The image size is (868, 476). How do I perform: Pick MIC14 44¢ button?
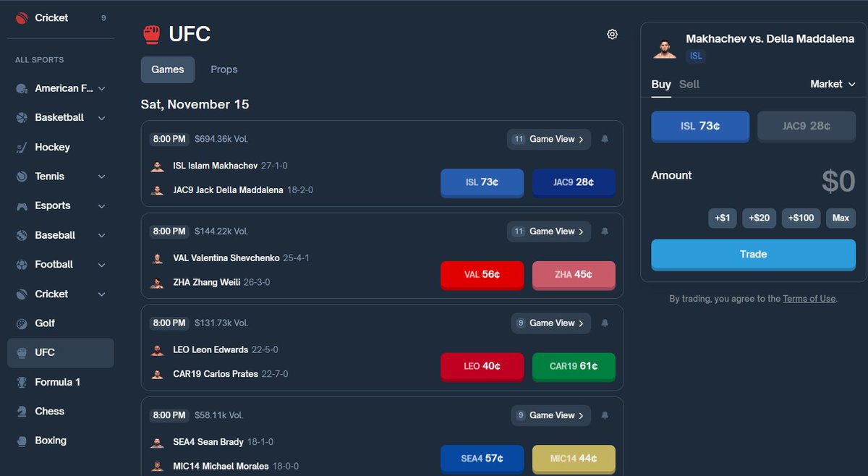tap(574, 459)
